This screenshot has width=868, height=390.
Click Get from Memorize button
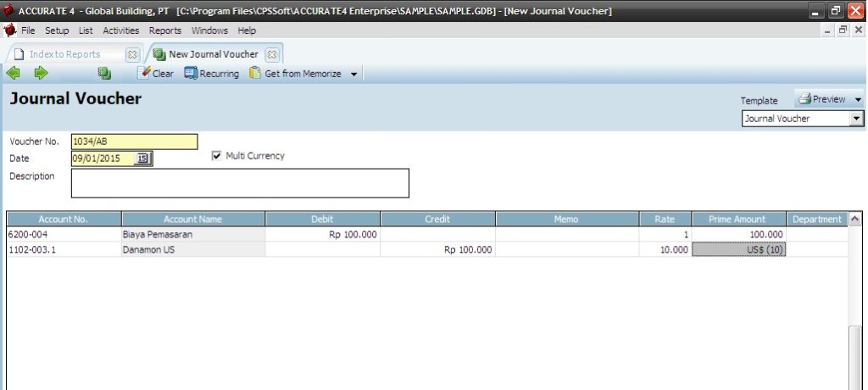[x=295, y=73]
